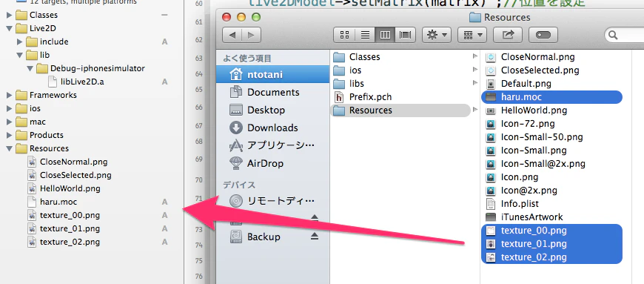The image size is (644, 284).
Task: Switch Finder to icon view
Action: pos(345,36)
